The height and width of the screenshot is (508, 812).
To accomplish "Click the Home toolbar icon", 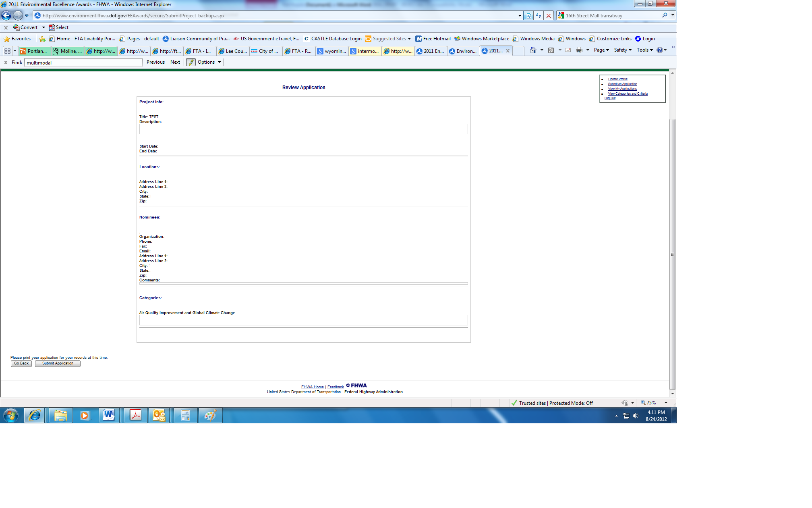I will 533,50.
